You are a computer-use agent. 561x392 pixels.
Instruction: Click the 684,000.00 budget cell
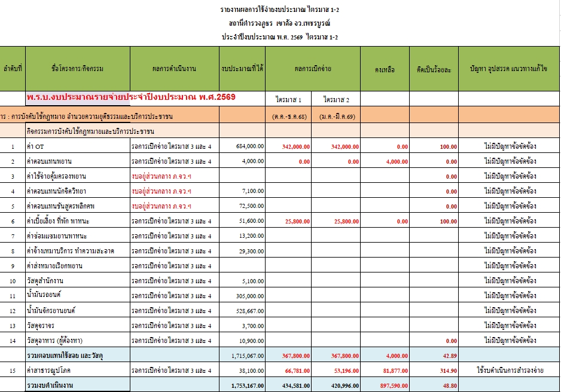pos(242,146)
